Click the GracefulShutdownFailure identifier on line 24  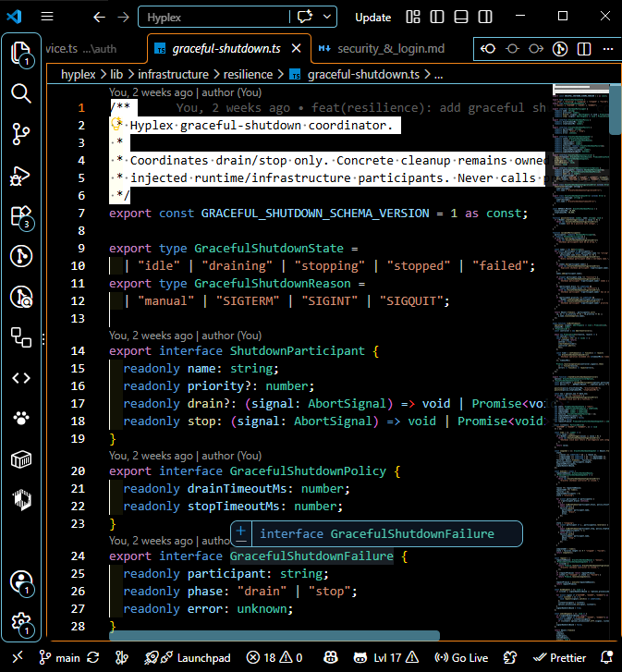pyautogui.click(x=311, y=556)
